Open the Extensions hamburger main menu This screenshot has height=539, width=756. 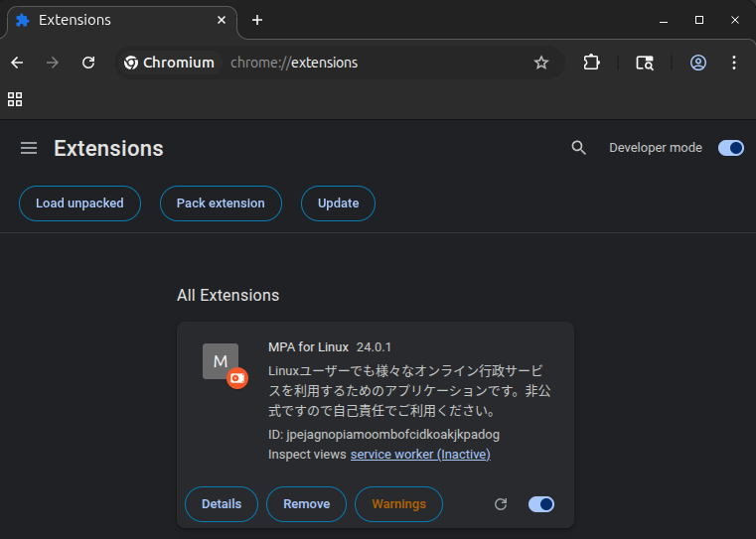[x=29, y=148]
